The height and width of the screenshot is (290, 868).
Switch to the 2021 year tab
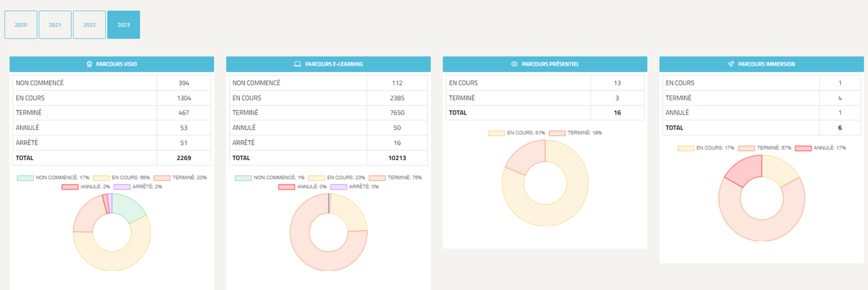click(55, 25)
